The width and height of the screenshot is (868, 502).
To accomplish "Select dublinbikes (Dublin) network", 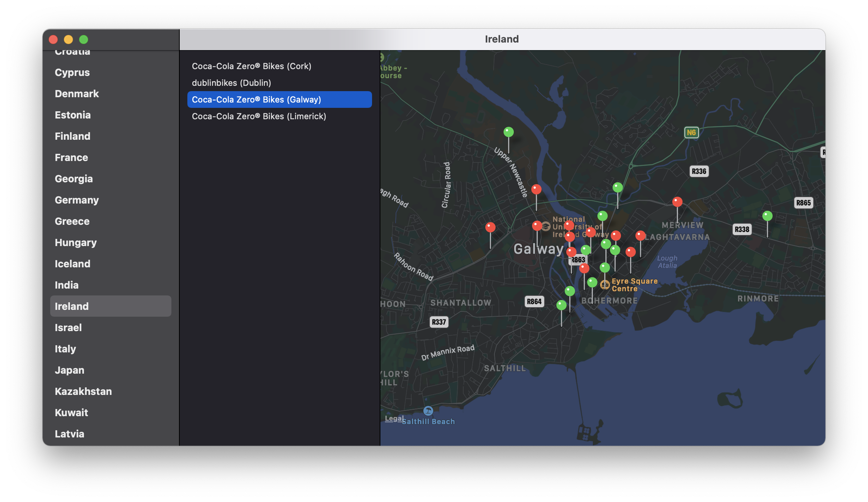I will pyautogui.click(x=279, y=83).
